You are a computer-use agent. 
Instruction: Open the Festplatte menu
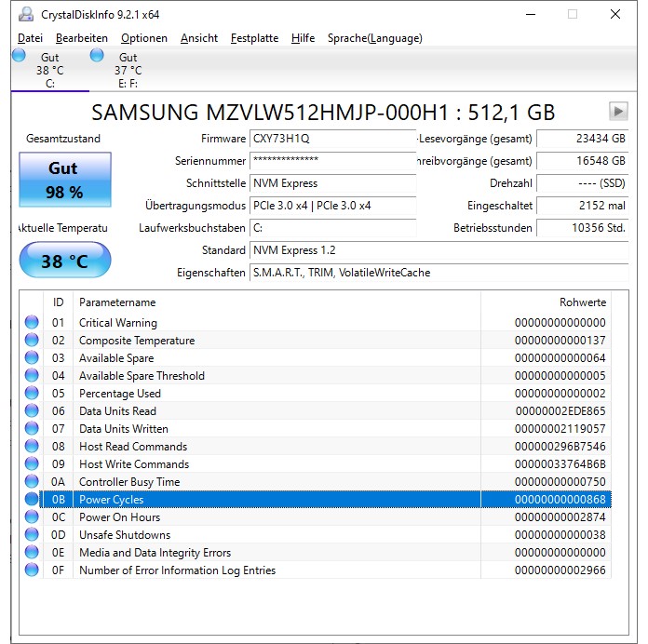tap(254, 38)
